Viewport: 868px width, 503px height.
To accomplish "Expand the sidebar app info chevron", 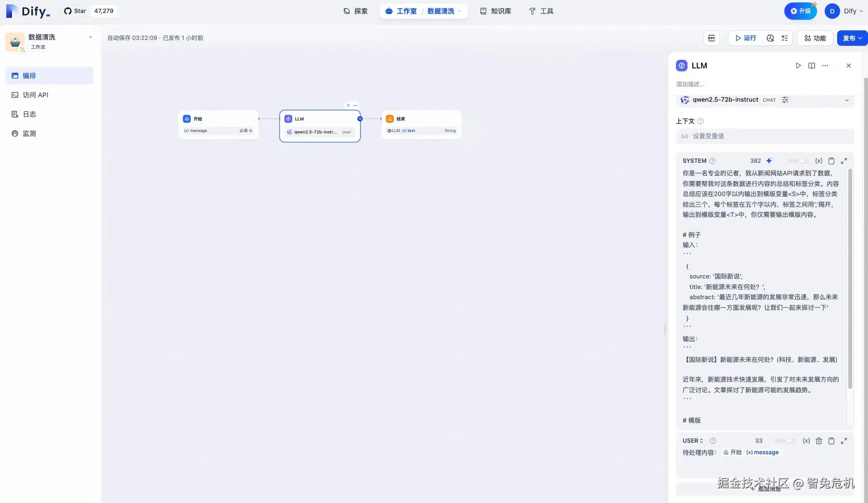I will 90,37.
